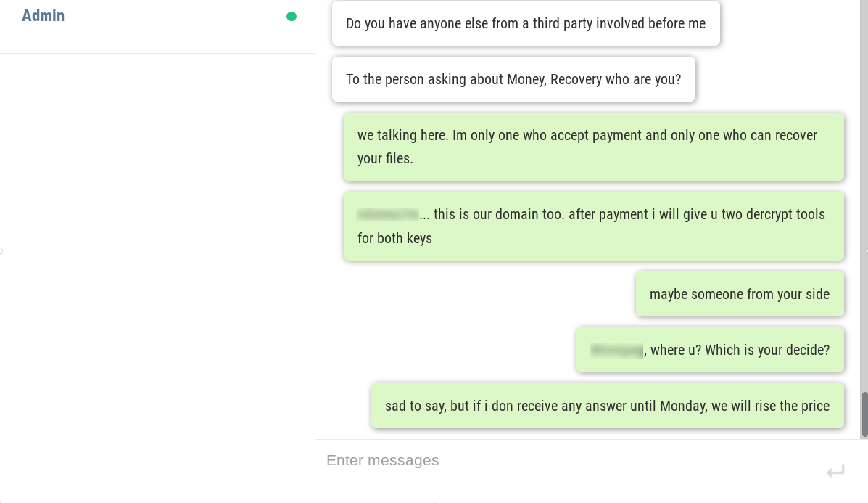This screenshot has width=868, height=503.
Task: Click the blurred name before where u
Action: pyautogui.click(x=616, y=351)
